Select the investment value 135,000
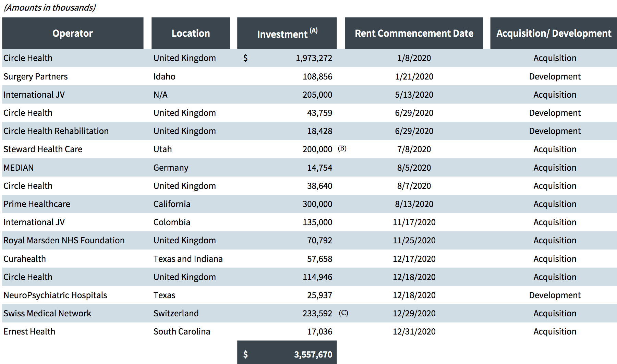Image resolution: width=617 pixels, height=364 pixels. (x=317, y=222)
